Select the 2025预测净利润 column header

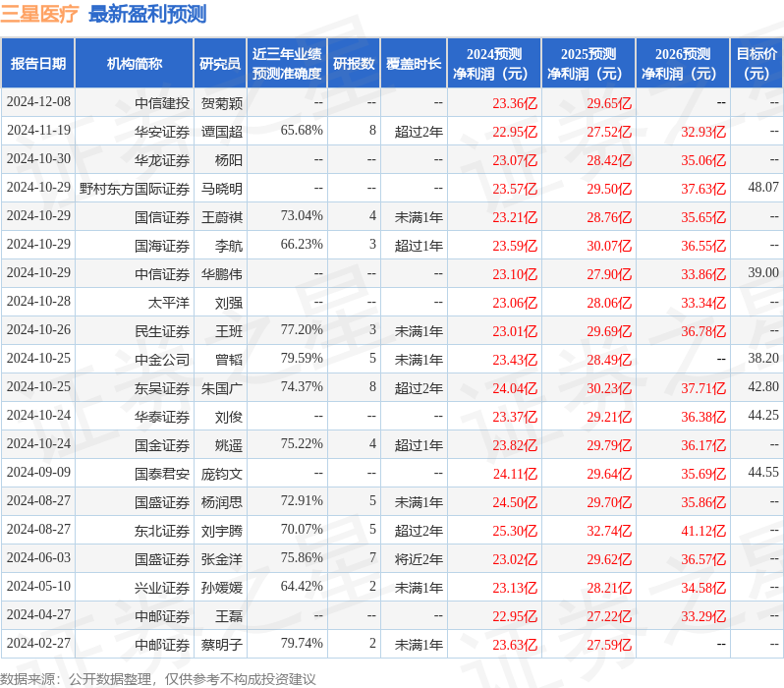click(588, 64)
